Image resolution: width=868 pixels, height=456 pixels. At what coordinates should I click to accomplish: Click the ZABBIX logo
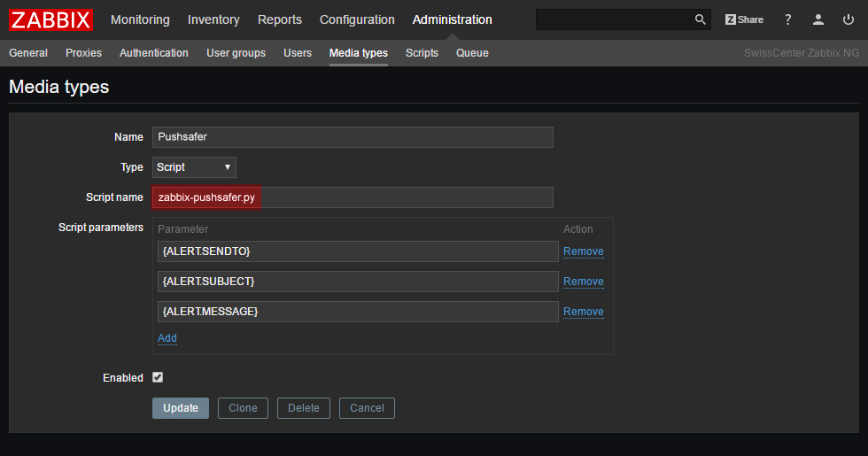(50, 19)
